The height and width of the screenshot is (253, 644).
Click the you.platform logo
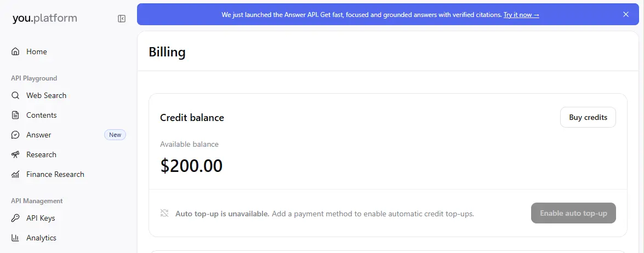pyautogui.click(x=45, y=18)
